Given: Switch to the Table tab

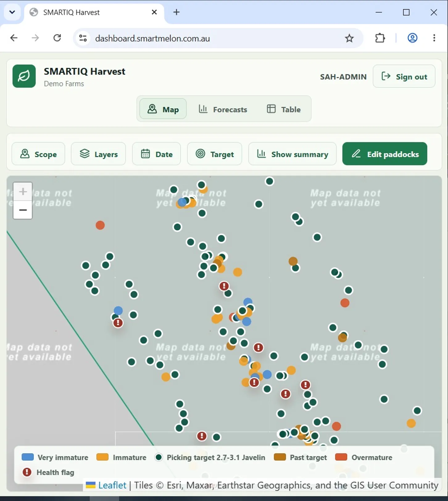Looking at the screenshot, I should tap(284, 109).
